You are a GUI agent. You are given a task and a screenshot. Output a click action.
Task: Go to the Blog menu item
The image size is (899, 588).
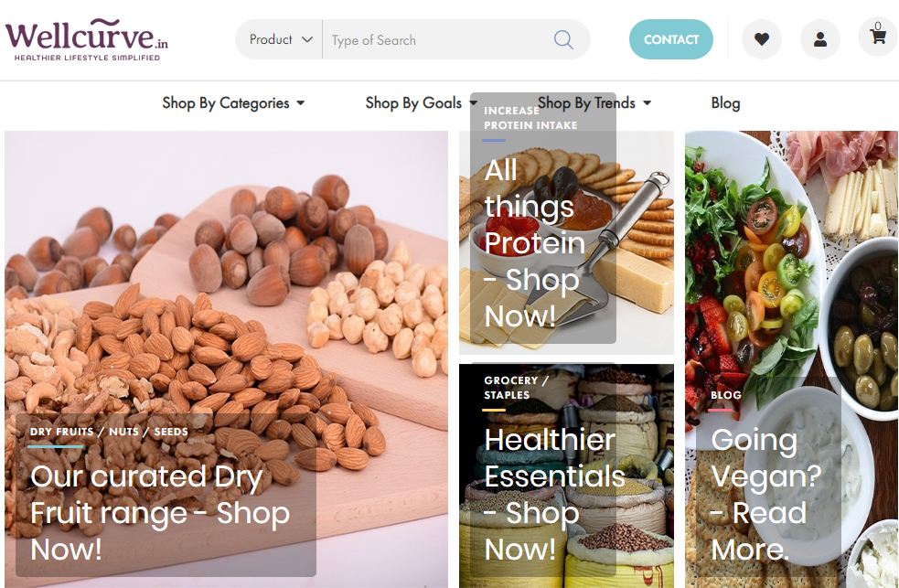pyautogui.click(x=725, y=103)
